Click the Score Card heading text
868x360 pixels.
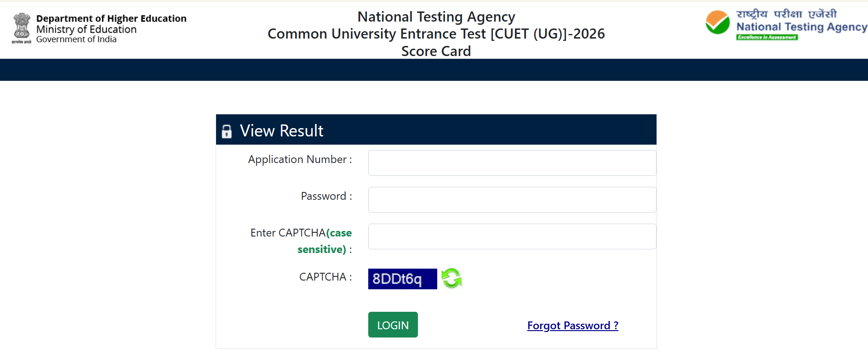pyautogui.click(x=436, y=51)
